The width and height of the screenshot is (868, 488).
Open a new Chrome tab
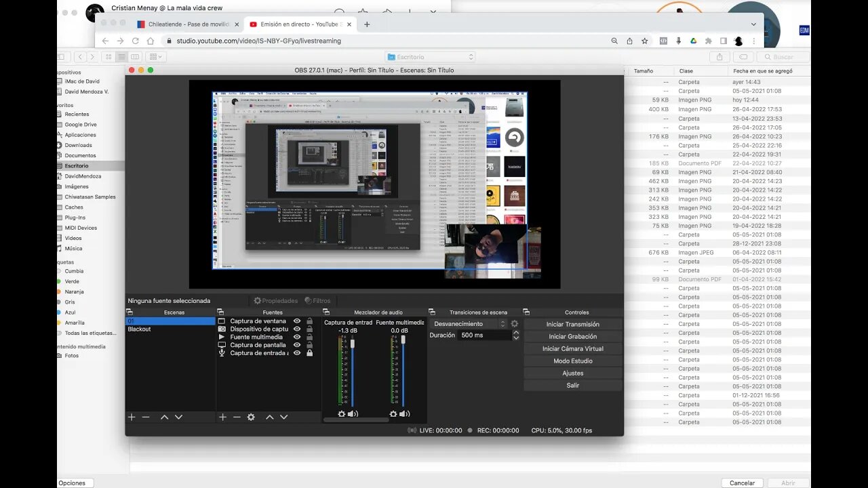[x=367, y=24]
